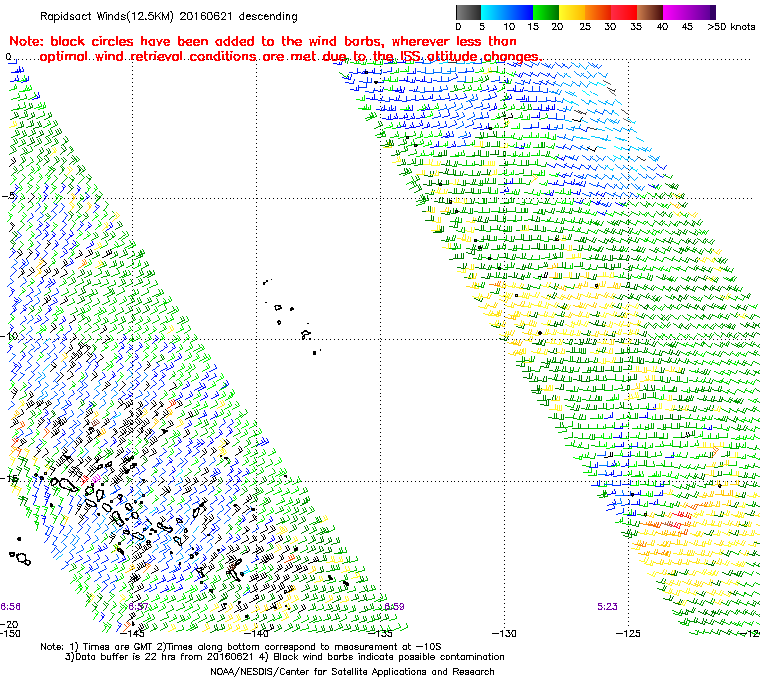This screenshot has width=760, height=688.
Task: Click the '10' legend scale label
Action: point(508,27)
